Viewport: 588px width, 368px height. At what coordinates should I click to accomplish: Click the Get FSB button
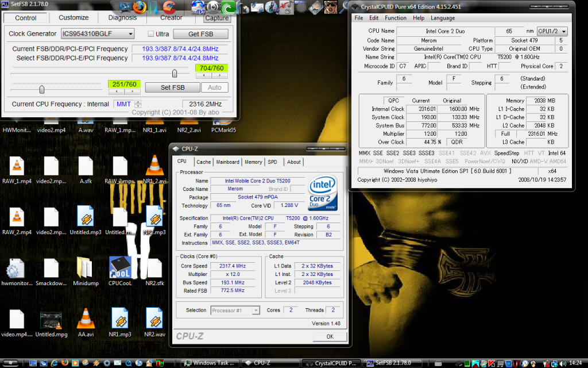coord(200,34)
